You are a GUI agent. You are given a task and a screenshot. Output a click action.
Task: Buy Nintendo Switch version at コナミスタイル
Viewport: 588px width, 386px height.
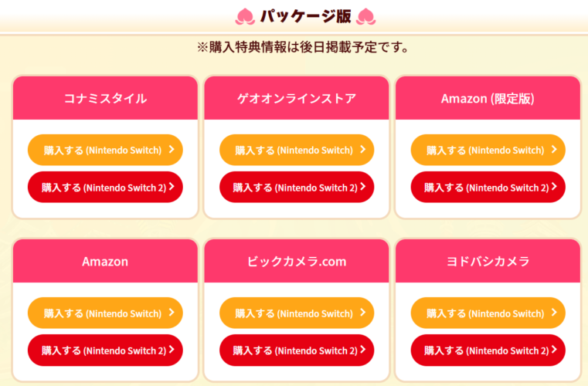(x=105, y=150)
